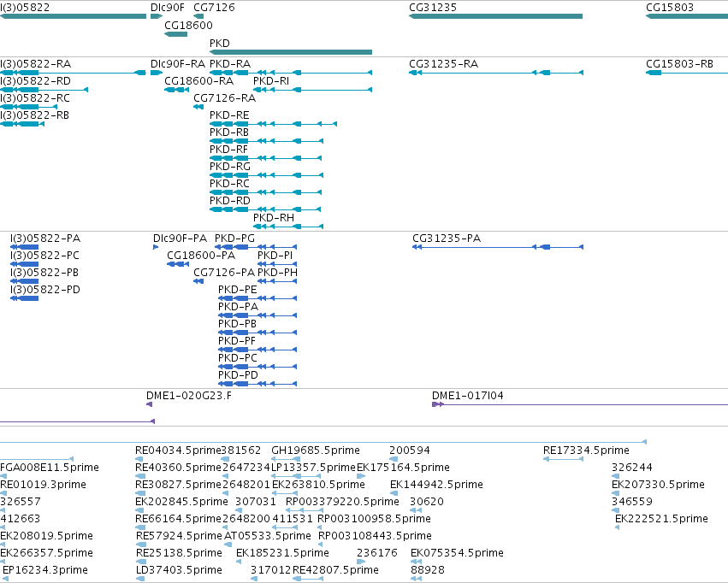Click the RP003379220.5prime EST label
The height and width of the screenshot is (583, 728).
click(x=342, y=502)
